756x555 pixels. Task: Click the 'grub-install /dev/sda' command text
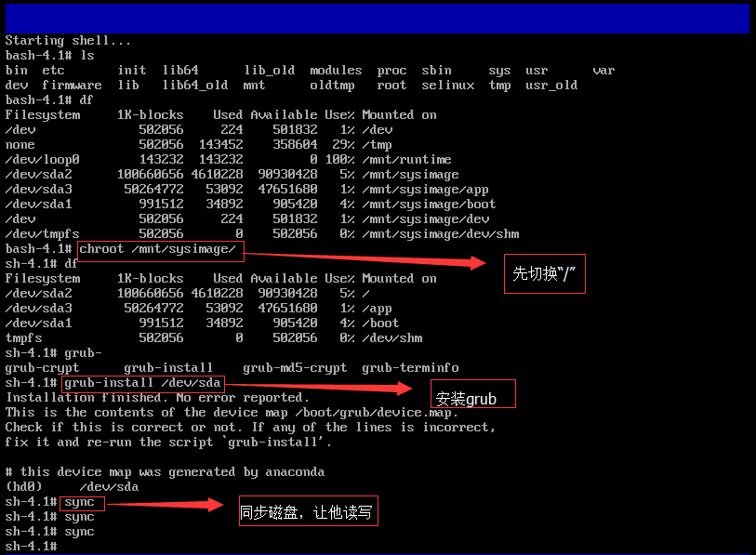(142, 383)
